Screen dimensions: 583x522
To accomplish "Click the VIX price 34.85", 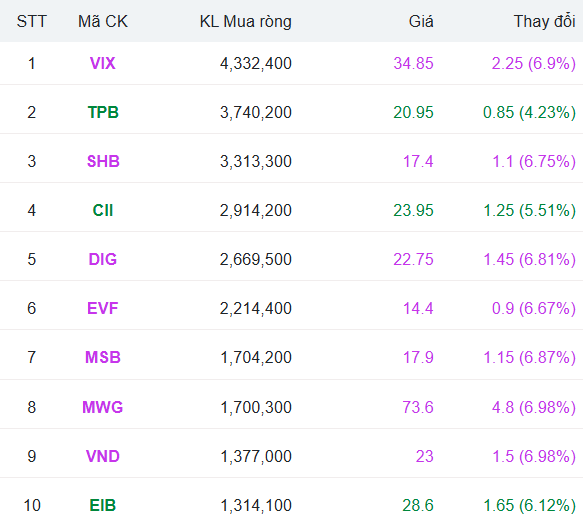I will 413,63.
